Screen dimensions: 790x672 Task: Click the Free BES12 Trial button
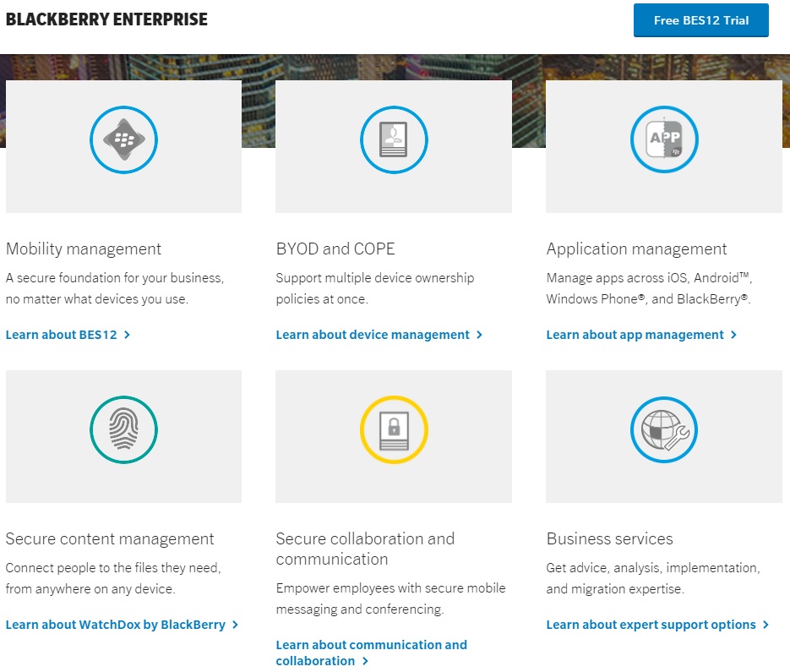click(x=700, y=20)
